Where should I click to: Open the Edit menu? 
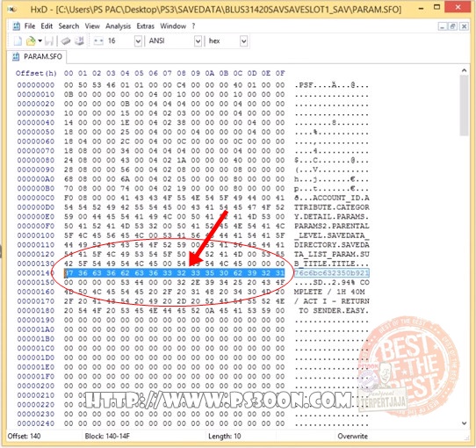tap(47, 26)
